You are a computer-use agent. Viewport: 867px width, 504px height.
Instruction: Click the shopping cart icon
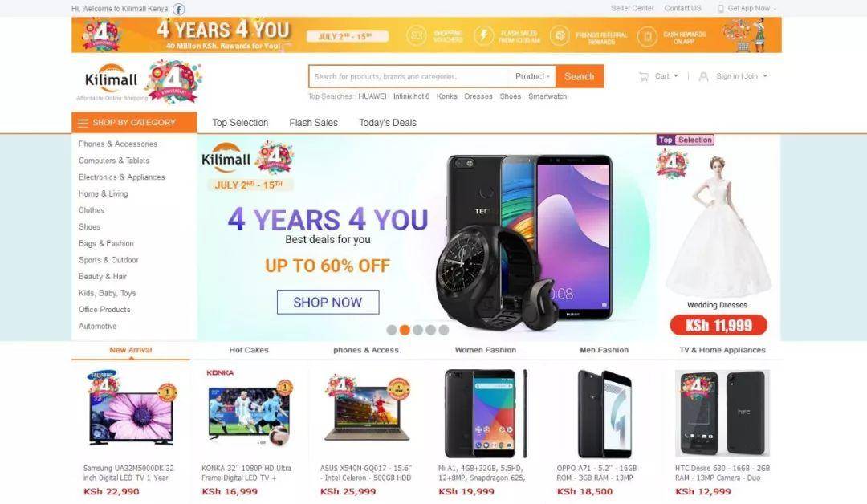click(644, 77)
